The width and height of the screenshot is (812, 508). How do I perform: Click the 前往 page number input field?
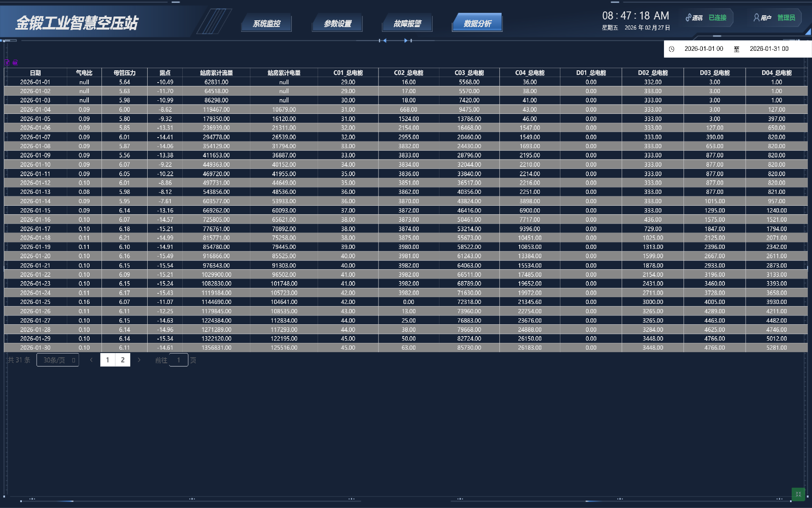click(x=178, y=360)
